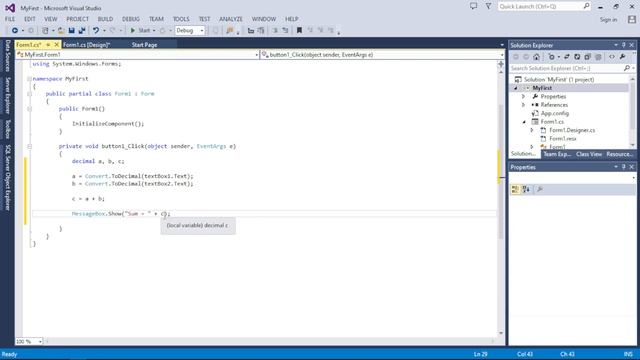Image resolution: width=640 pixels, height=360 pixels.
Task: Toggle a bookmark with the bookmark icon
Action: pyautogui.click(x=299, y=31)
